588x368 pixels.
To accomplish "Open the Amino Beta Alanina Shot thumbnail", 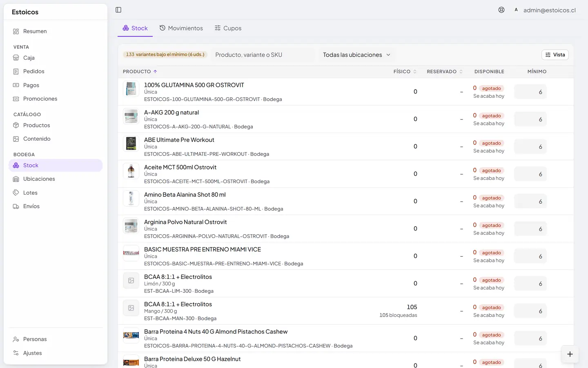I will tap(131, 198).
